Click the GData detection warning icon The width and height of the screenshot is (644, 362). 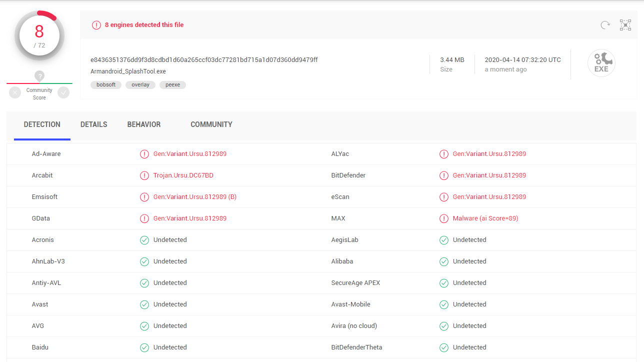(144, 218)
